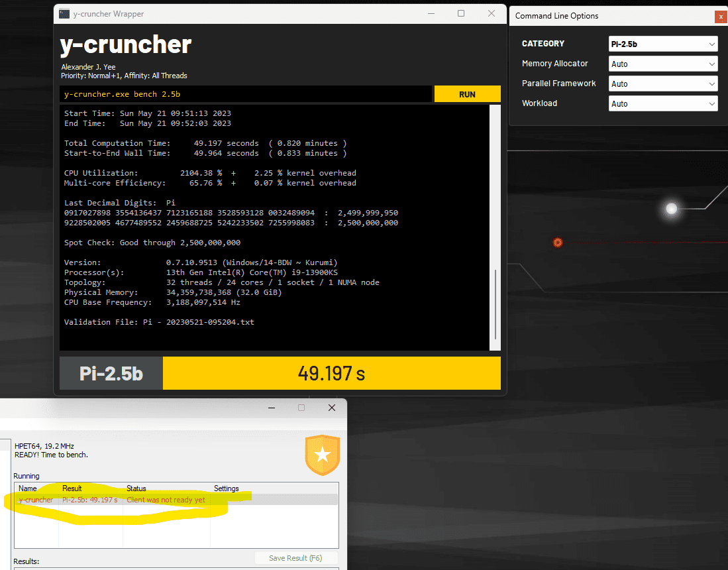Minimize the lower benchmark client window
The image size is (728, 570).
pyautogui.click(x=272, y=408)
